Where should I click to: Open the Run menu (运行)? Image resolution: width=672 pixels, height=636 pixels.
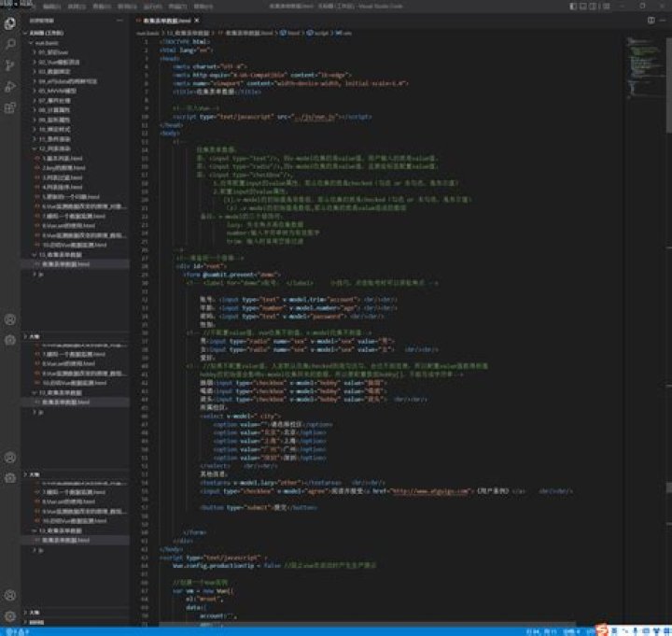(x=152, y=7)
